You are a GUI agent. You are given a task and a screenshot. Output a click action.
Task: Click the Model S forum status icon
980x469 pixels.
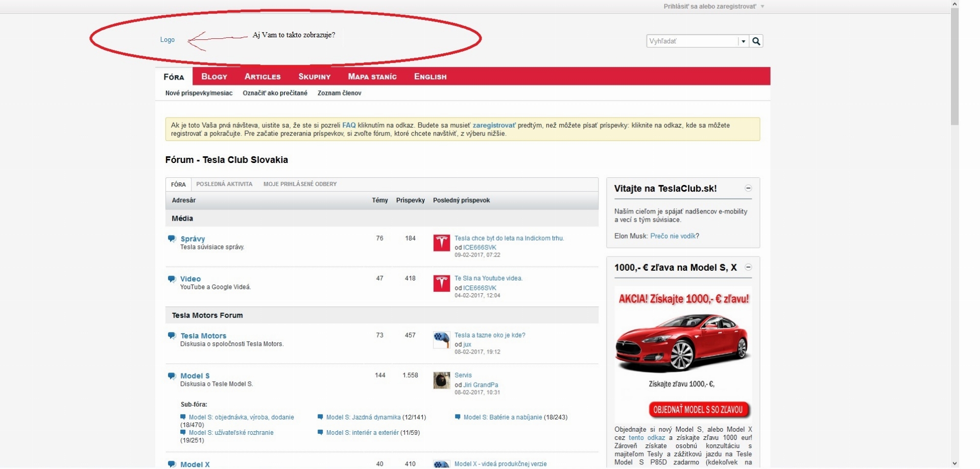click(x=172, y=376)
